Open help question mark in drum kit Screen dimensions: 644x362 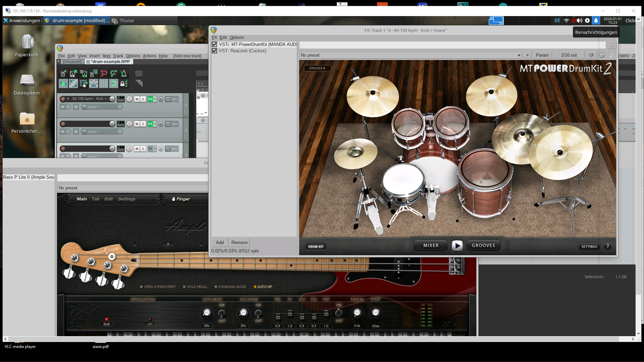607,246
